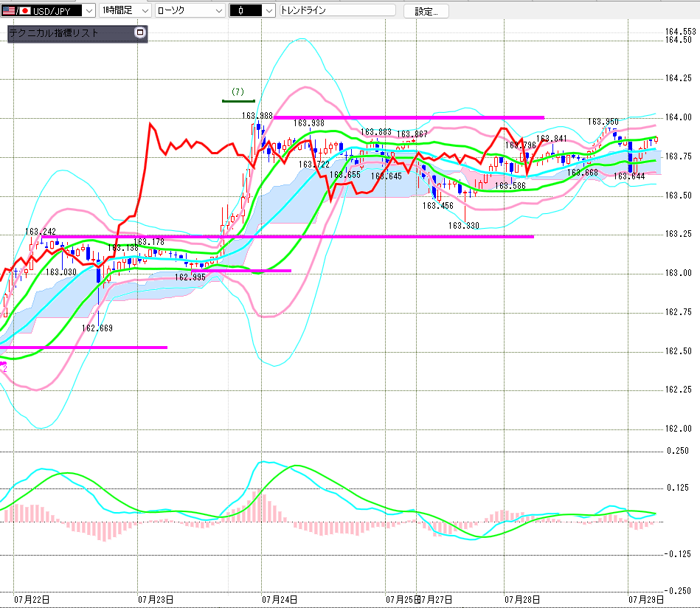Click the 07月28日 date axis label
This screenshot has width=700, height=608.
522,599
